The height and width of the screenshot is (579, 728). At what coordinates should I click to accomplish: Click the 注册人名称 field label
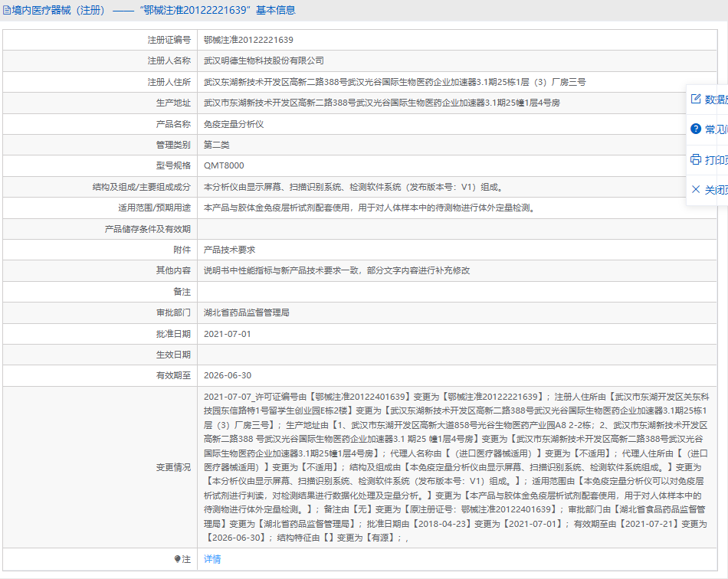(x=169, y=61)
